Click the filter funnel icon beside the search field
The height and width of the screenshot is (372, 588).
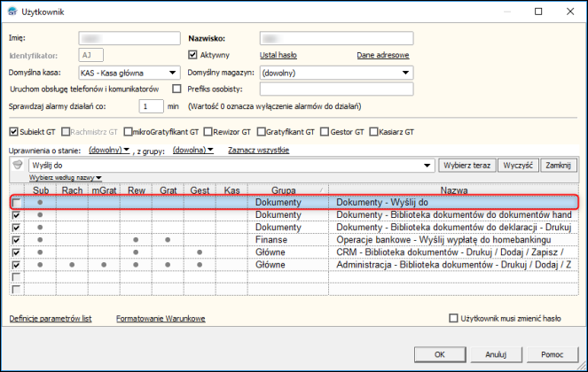[17, 166]
